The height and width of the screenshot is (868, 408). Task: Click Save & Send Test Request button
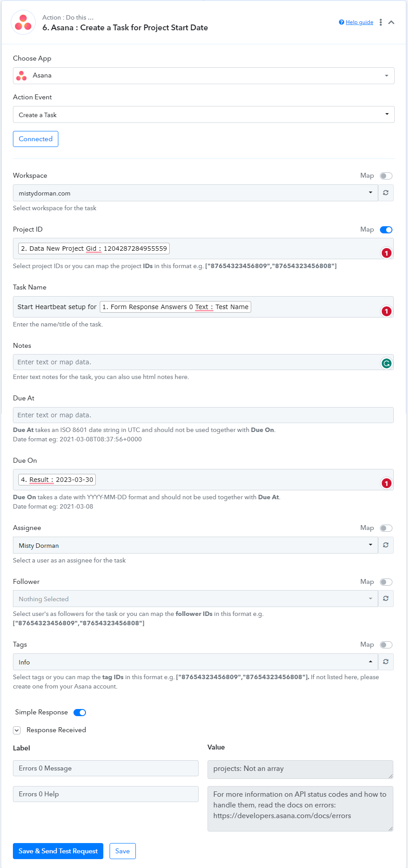point(58,851)
